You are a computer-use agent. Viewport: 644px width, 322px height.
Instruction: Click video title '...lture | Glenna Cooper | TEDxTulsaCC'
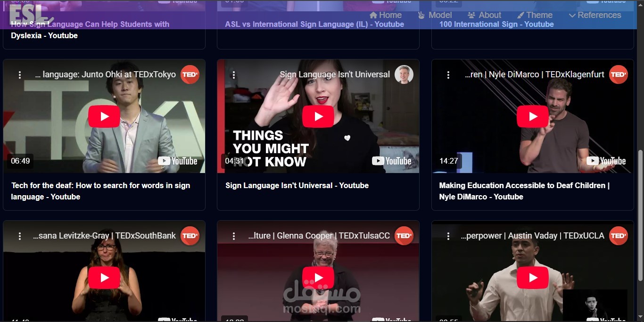point(319,236)
